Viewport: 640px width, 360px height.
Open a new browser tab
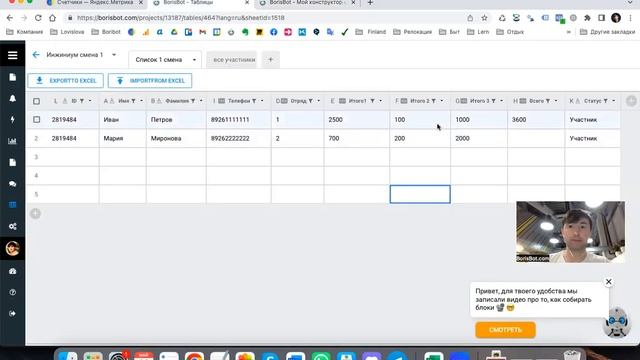pyautogui.click(x=370, y=3)
